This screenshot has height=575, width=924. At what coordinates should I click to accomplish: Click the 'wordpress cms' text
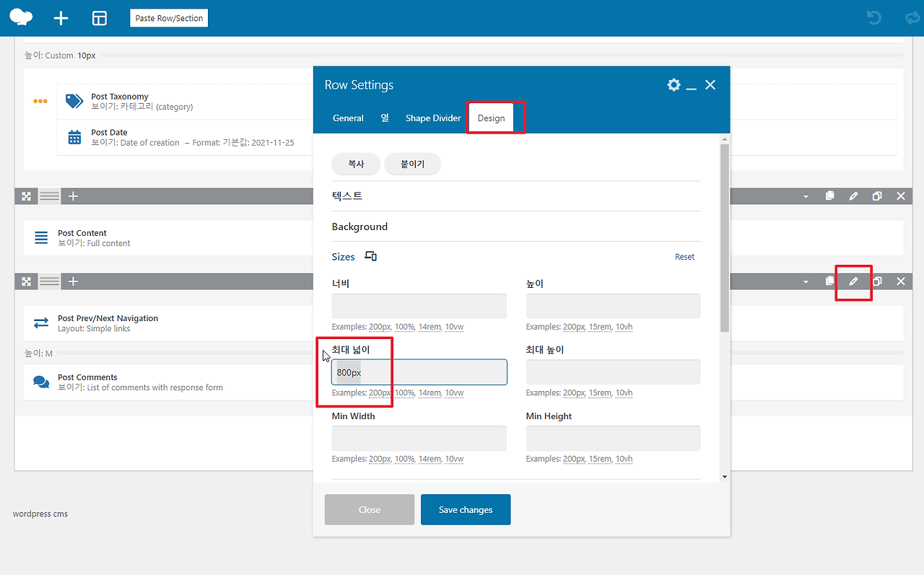(x=40, y=514)
